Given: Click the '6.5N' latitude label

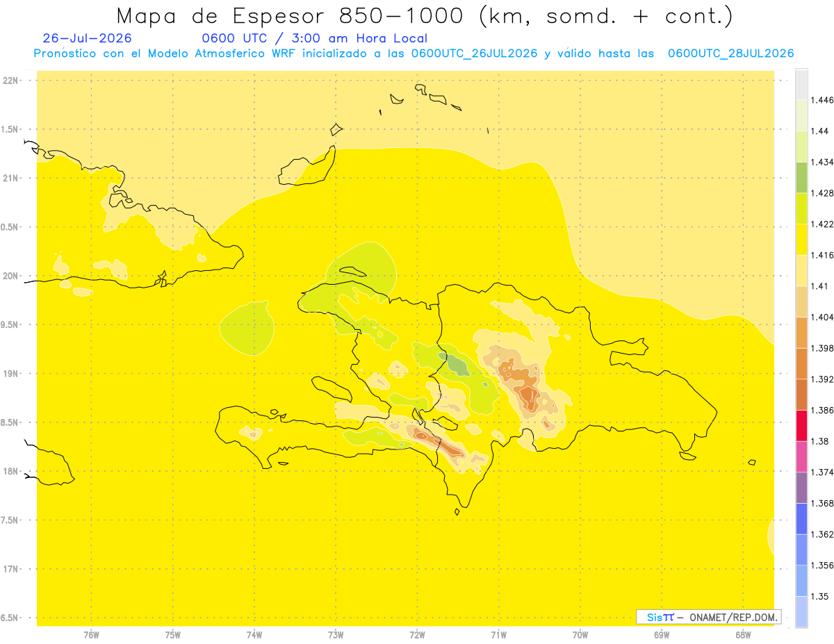Looking at the screenshot, I should pyautogui.click(x=8, y=618).
